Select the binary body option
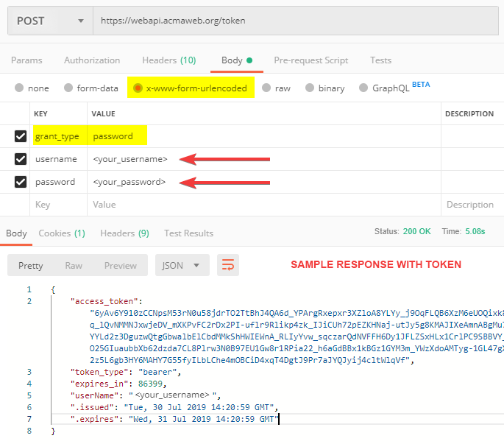 tap(310, 88)
